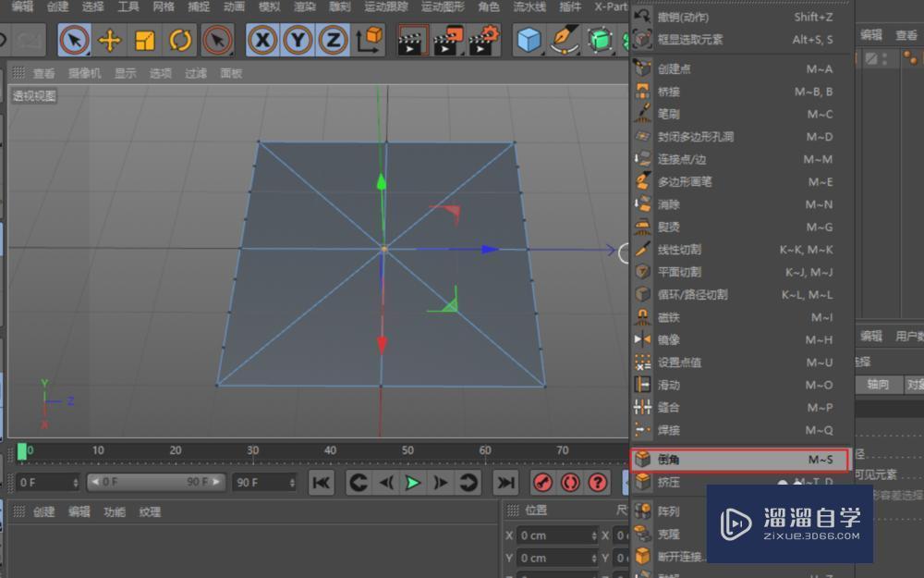The height and width of the screenshot is (578, 924).
Task: Open the 摄像机 viewport menu
Action: (x=85, y=73)
